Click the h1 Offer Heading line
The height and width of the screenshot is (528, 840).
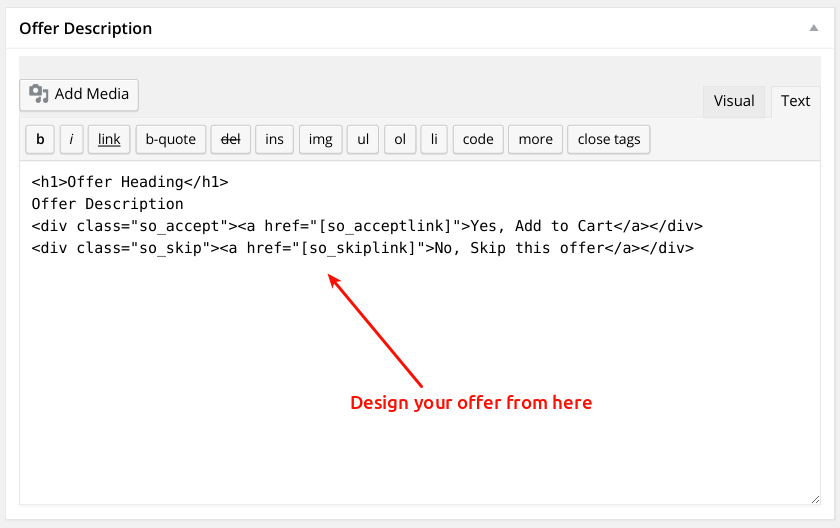click(130, 182)
